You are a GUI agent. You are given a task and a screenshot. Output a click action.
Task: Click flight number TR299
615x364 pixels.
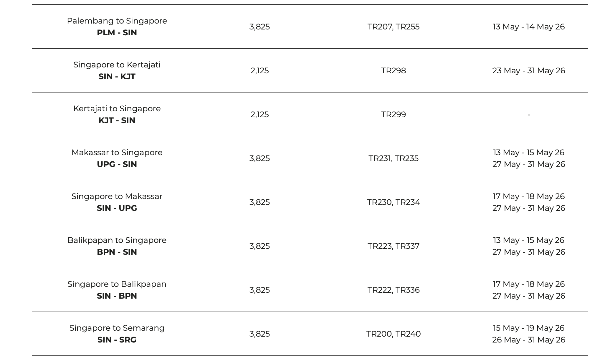pyautogui.click(x=394, y=115)
